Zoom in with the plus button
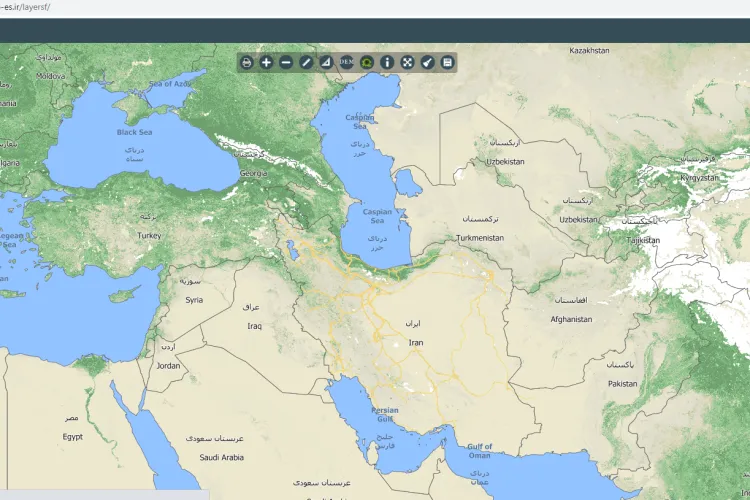The image size is (750, 500). coord(267,62)
